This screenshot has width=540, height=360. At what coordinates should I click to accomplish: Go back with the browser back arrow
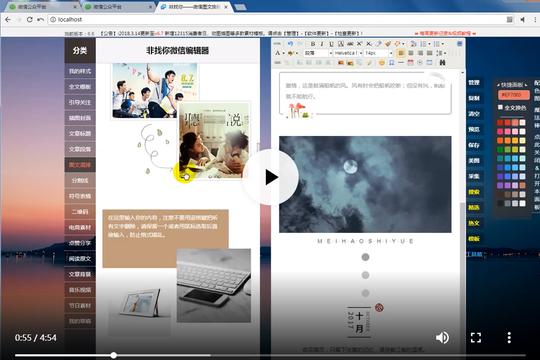[x=8, y=20]
